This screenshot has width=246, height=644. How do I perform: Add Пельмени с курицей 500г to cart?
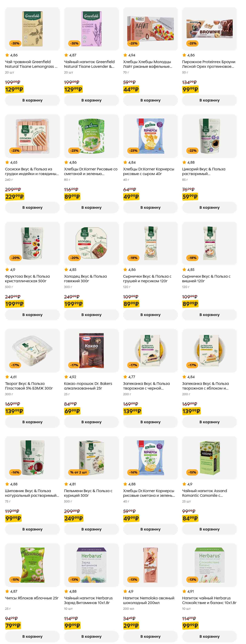coord(91,529)
